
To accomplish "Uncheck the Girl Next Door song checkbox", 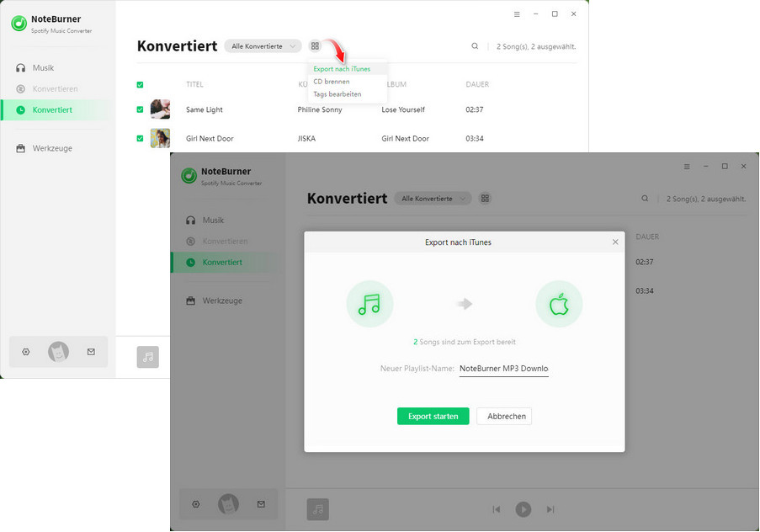I will [x=140, y=139].
